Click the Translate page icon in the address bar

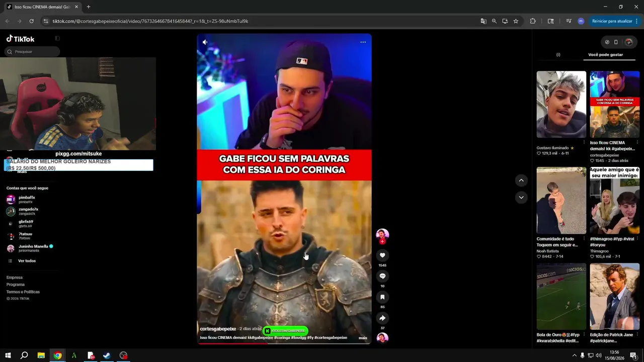(484, 21)
